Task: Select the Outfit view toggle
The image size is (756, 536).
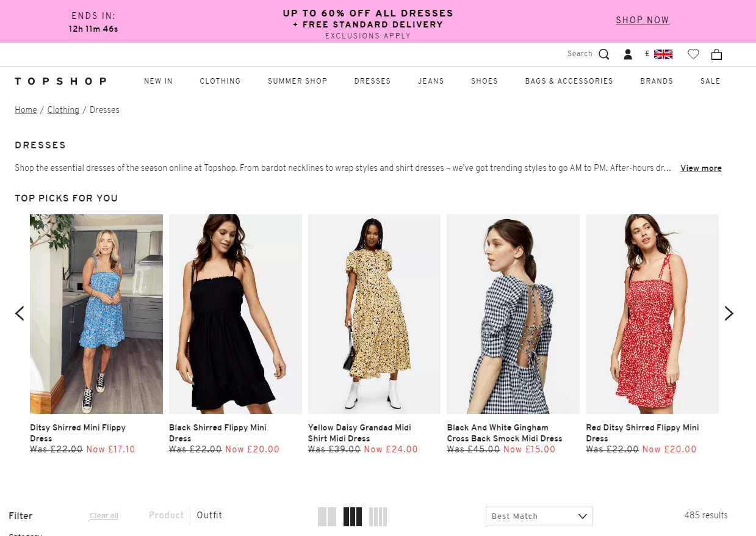Action: coord(209,515)
